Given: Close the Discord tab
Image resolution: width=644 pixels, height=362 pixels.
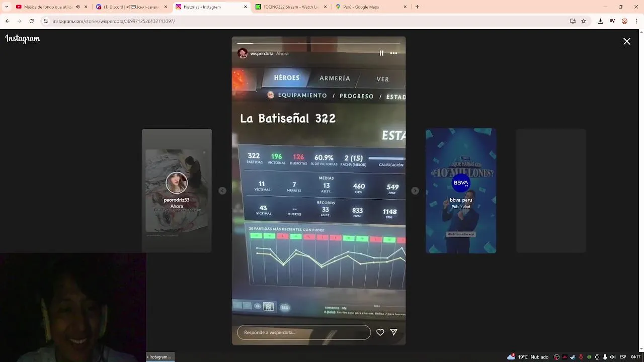Looking at the screenshot, I should (166, 7).
